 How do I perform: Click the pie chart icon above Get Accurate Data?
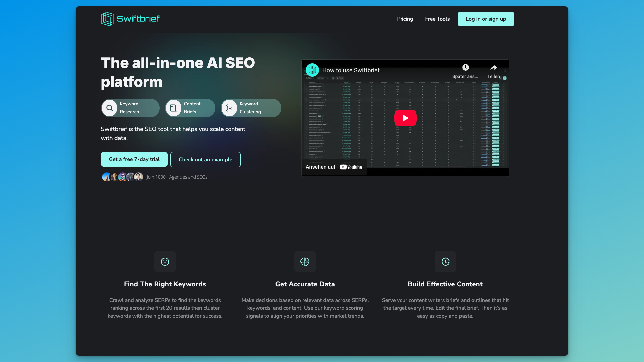pyautogui.click(x=305, y=262)
